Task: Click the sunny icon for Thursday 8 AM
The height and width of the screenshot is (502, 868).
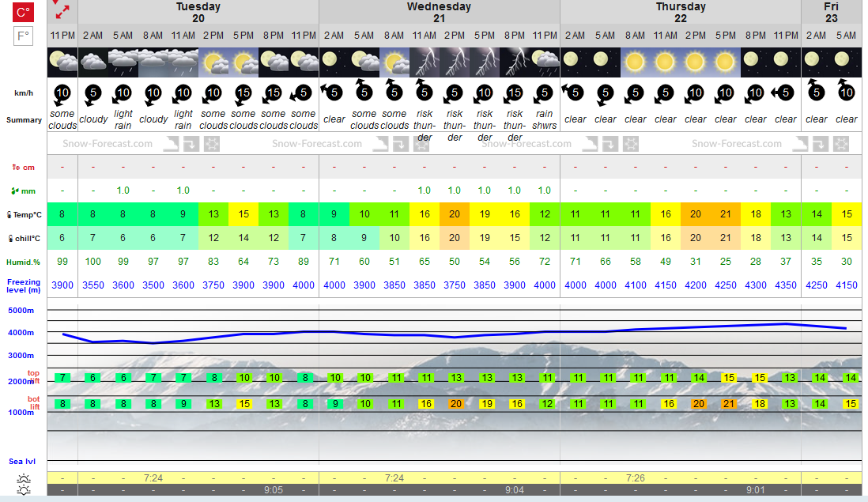Action: click(x=635, y=62)
